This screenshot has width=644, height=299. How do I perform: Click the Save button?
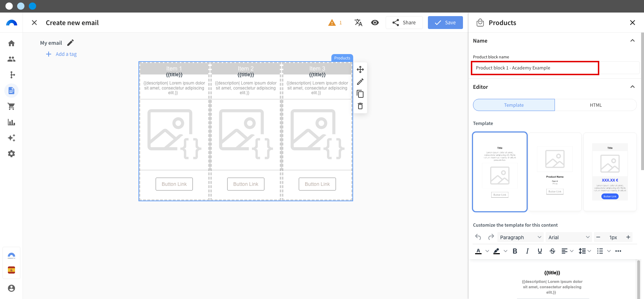(x=445, y=23)
